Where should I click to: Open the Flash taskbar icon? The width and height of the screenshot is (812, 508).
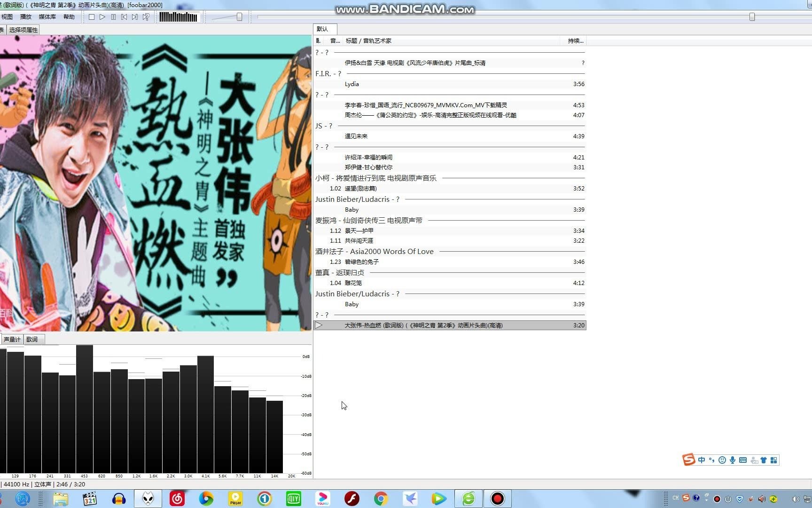click(x=352, y=499)
